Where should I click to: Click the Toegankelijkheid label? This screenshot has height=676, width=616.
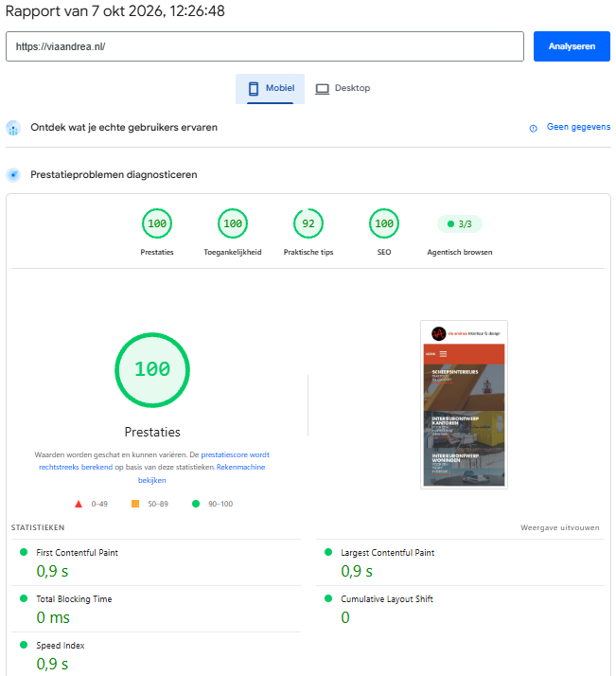(x=233, y=252)
